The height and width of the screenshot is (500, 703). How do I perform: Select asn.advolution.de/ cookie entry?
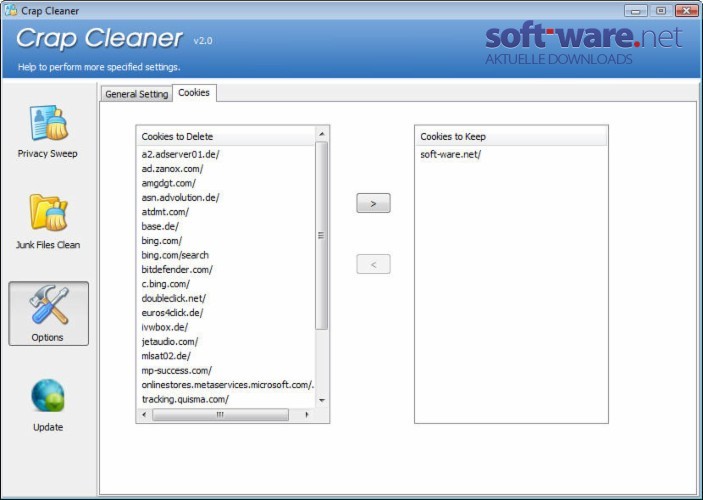coord(180,197)
